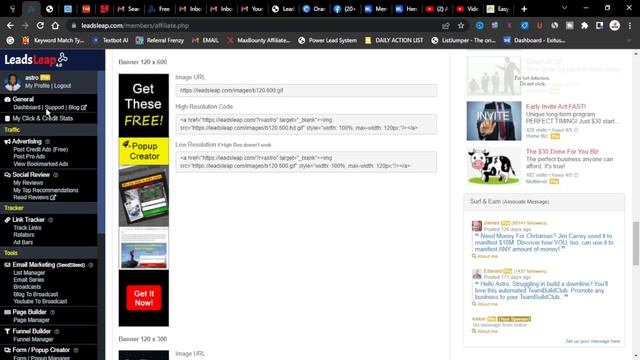The height and width of the screenshot is (360, 640).
Task: Open the Textbot AI bookmark
Action: point(110,40)
